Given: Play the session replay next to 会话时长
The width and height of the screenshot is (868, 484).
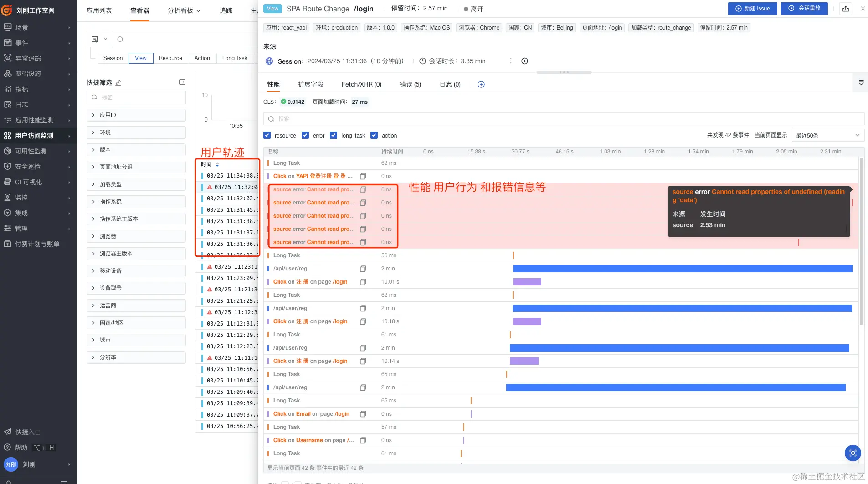Looking at the screenshot, I should (524, 61).
